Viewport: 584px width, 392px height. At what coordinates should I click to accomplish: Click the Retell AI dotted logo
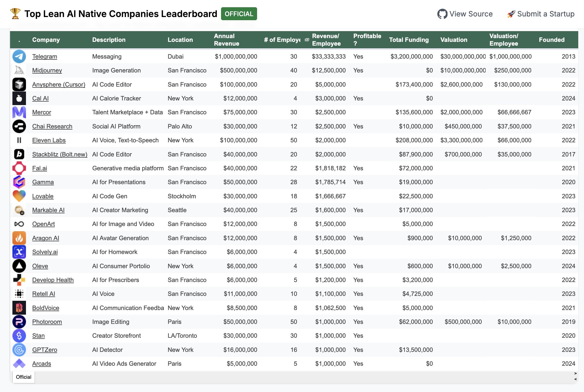pos(19,294)
